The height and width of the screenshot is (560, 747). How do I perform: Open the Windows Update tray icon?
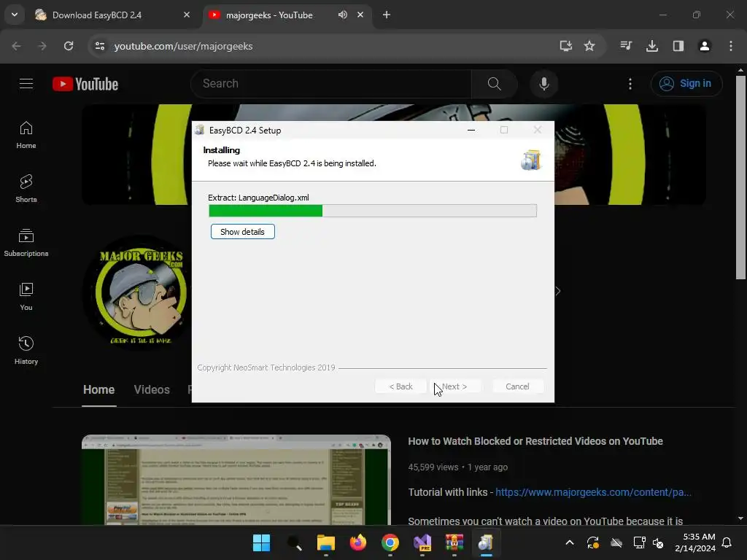coord(593,542)
